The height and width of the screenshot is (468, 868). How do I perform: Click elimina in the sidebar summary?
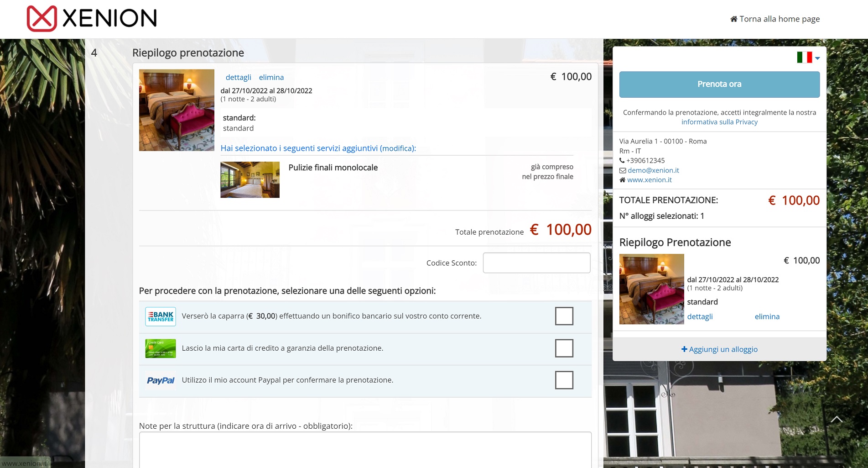[x=767, y=316]
